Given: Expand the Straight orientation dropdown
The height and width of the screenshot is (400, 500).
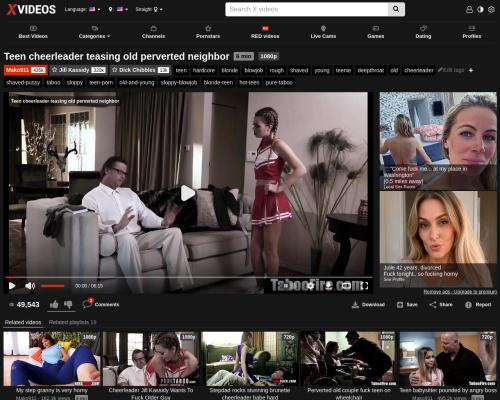Looking at the screenshot, I should click(x=149, y=9).
